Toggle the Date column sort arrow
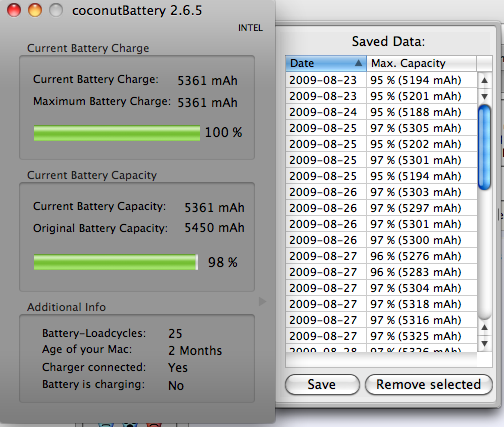Viewport: 504px width, 427px height. 358,63
